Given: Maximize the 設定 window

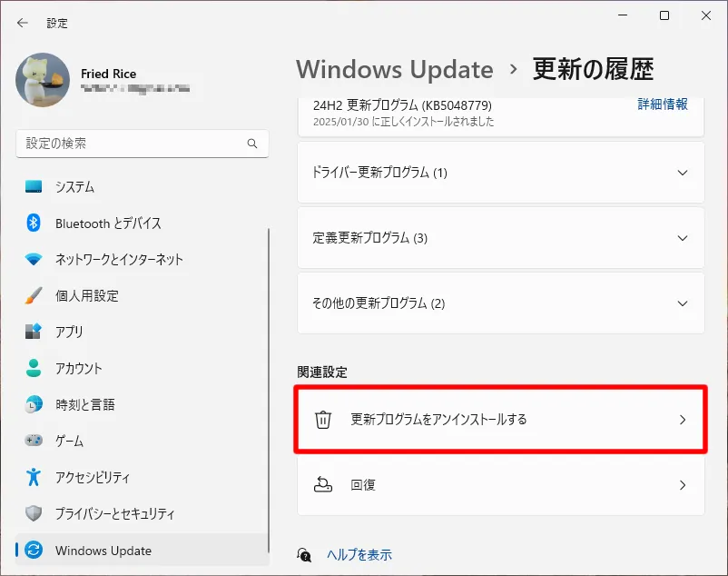Looking at the screenshot, I should 664,15.
